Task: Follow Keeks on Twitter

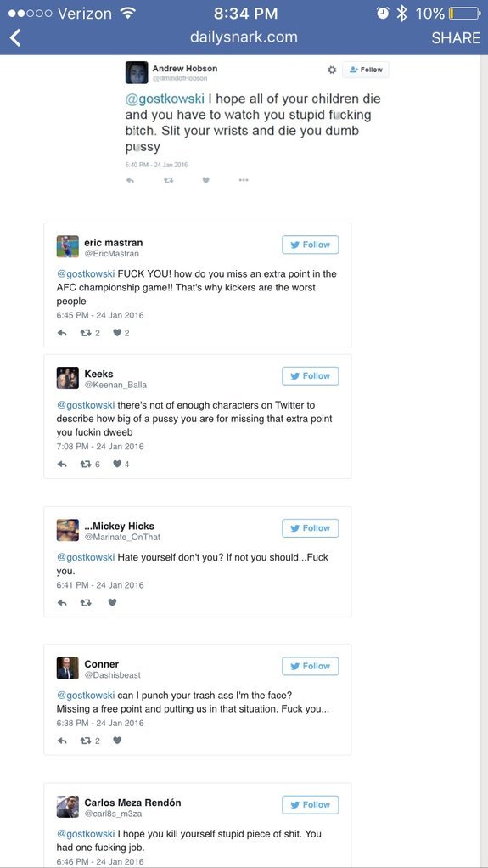Action: pyautogui.click(x=311, y=376)
